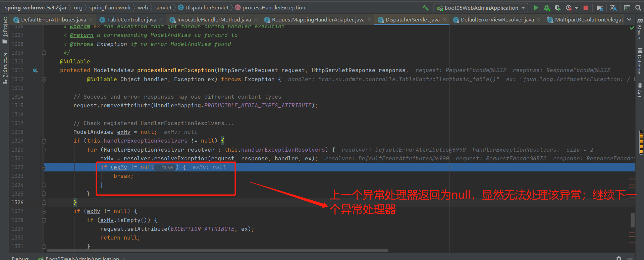Close the DefaultErrorAttributes.java tab
644x260 pixels.
coord(91,19)
